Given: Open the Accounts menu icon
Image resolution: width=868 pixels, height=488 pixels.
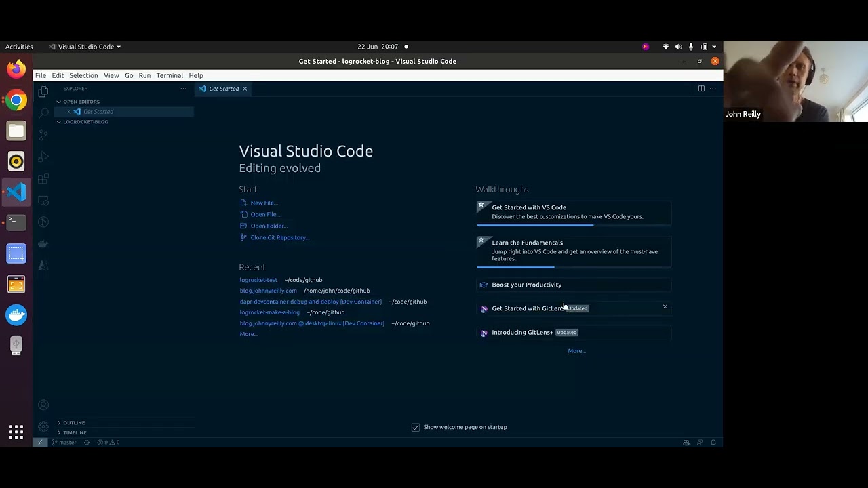Looking at the screenshot, I should (43, 405).
